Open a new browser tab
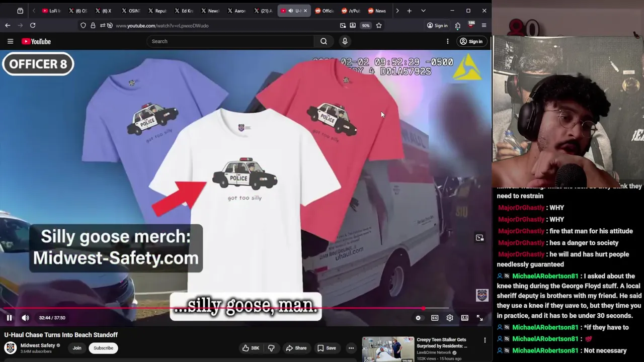This screenshot has width=644, height=362. click(x=409, y=11)
